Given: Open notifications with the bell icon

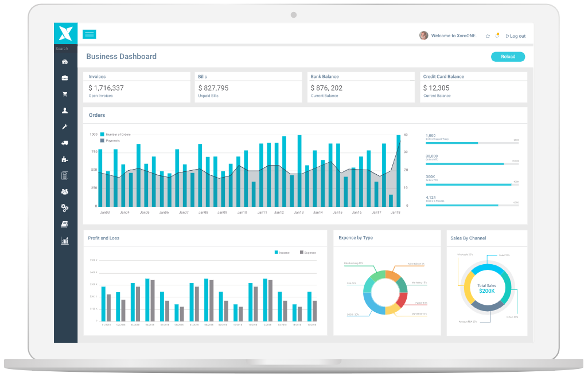Looking at the screenshot, I should pos(497,36).
